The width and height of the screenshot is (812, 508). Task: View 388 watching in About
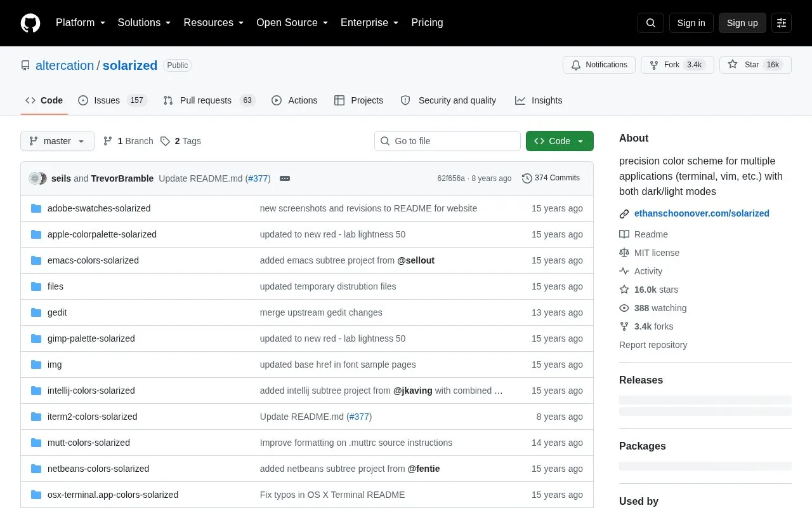[653, 308]
